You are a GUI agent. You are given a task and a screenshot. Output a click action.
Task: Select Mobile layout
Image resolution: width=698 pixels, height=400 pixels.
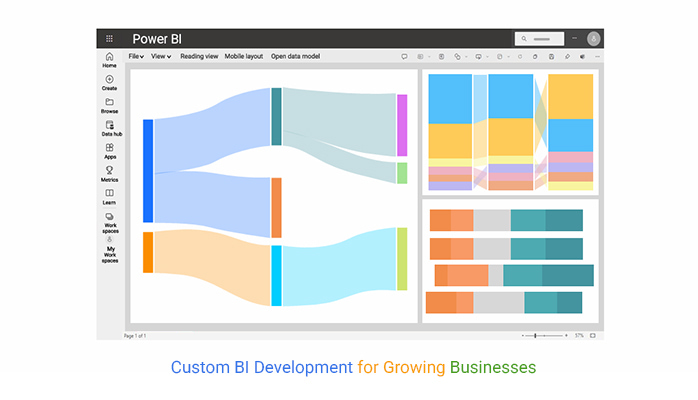[243, 56]
